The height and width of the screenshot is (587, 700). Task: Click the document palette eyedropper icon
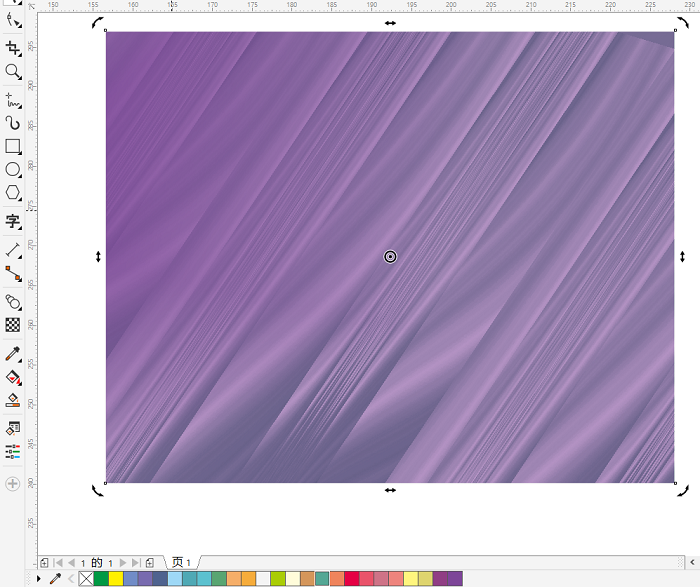(x=55, y=579)
